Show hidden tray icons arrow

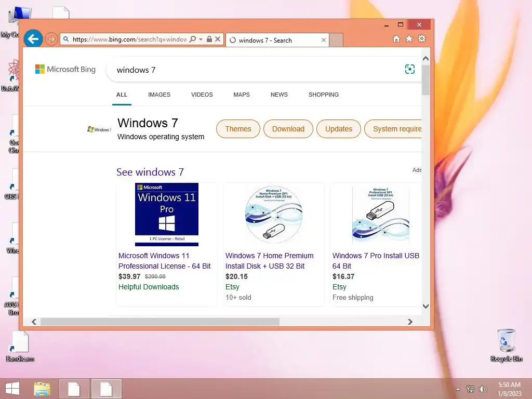(x=458, y=389)
